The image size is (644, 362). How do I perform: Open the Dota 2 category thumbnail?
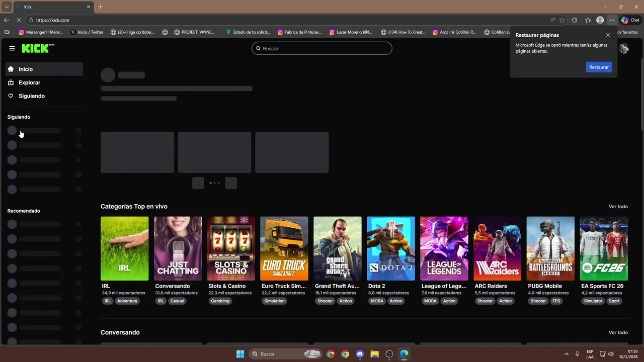point(391,248)
